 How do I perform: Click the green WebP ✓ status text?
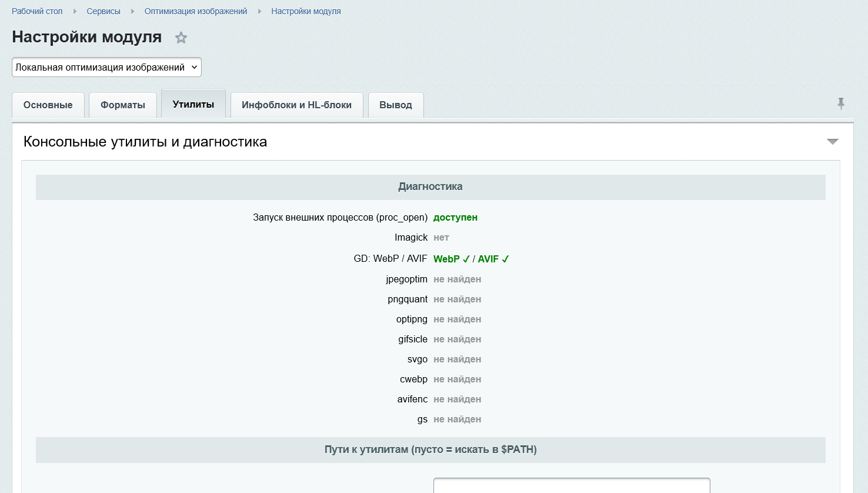point(452,259)
